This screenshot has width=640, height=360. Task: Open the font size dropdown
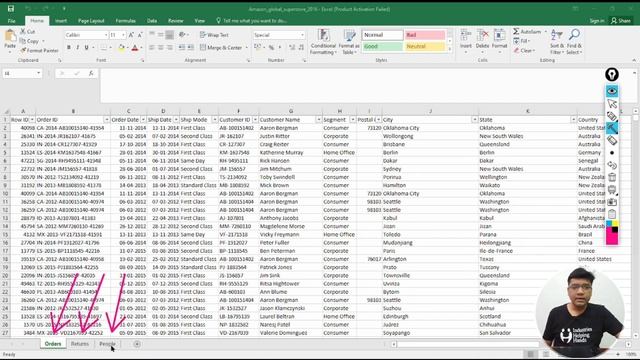123,35
